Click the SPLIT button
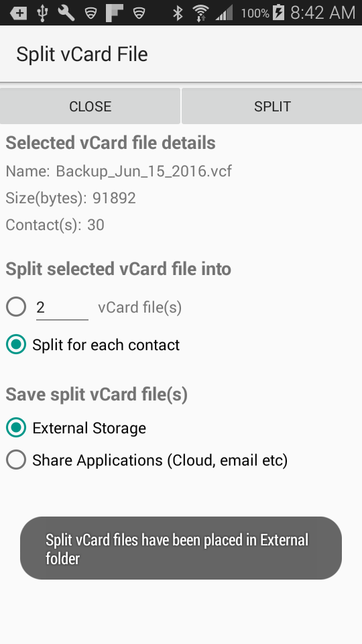 271,106
